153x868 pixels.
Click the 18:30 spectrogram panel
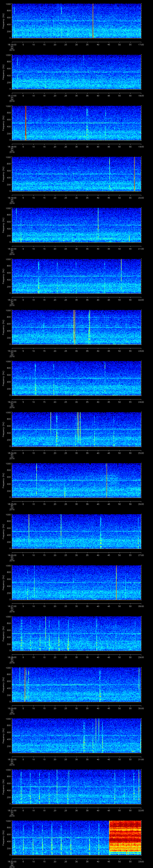click(x=77, y=736)
